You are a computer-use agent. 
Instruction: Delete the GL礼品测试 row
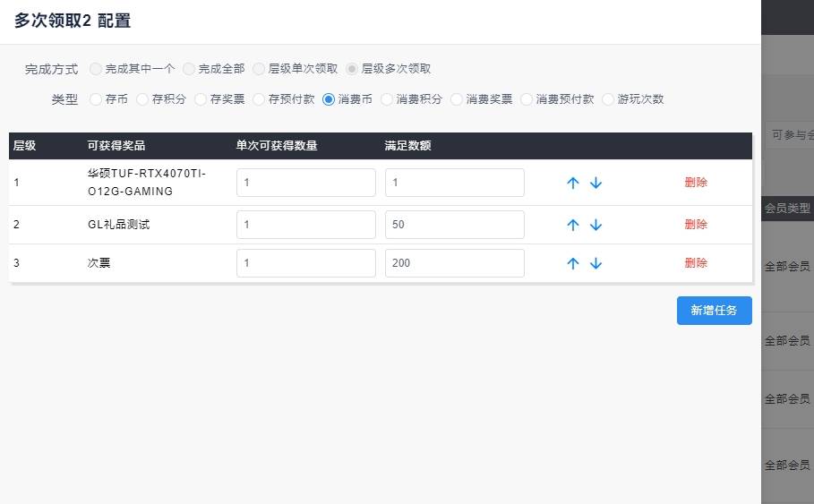tap(696, 224)
